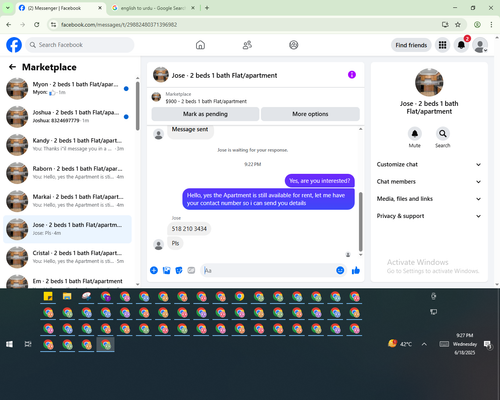This screenshot has width=500, height=400.
Task: Open the Windows Start menu
Action: 9,344
